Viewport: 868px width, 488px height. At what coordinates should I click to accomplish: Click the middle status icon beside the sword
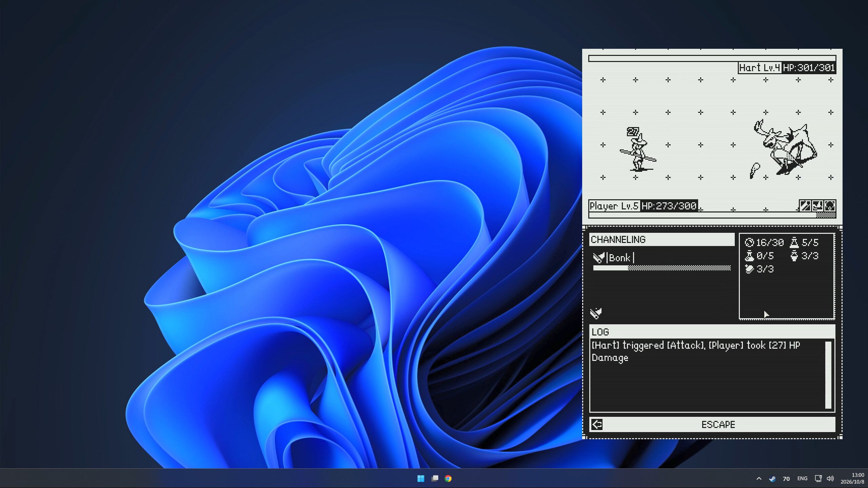click(x=817, y=206)
